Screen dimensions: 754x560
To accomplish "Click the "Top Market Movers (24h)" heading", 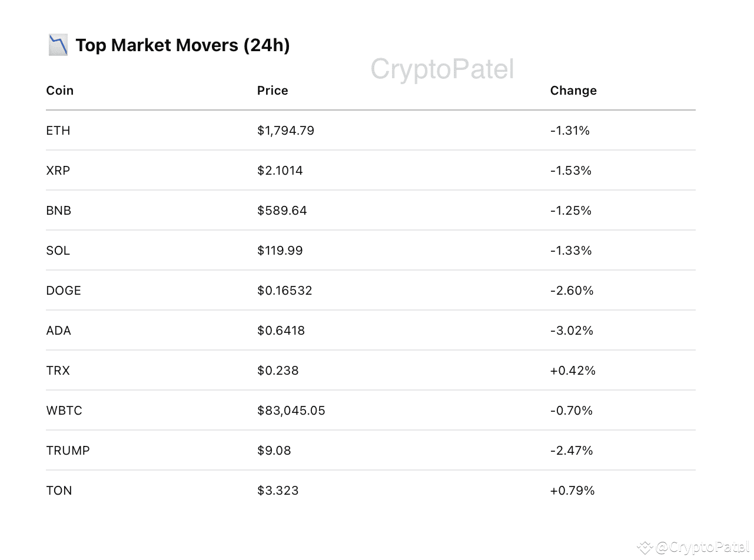I will pyautogui.click(x=182, y=45).
